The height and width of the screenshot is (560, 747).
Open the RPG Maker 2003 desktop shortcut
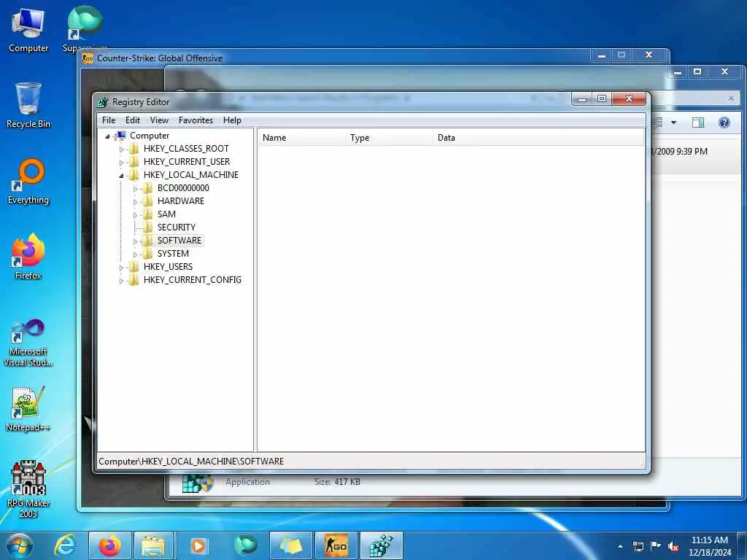(x=28, y=489)
